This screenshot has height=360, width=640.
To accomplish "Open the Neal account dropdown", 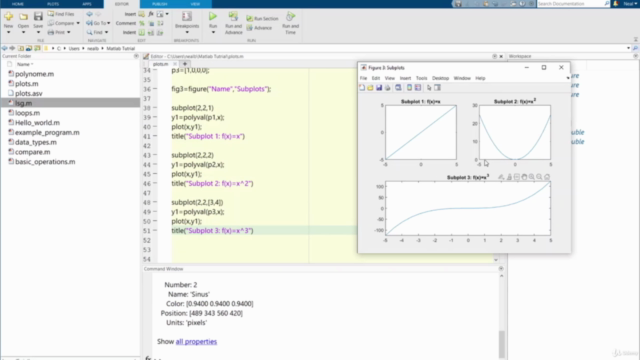I will coord(630,4).
